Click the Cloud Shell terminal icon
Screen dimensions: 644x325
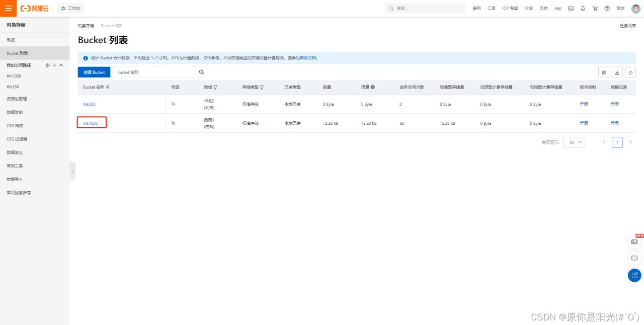tap(571, 9)
